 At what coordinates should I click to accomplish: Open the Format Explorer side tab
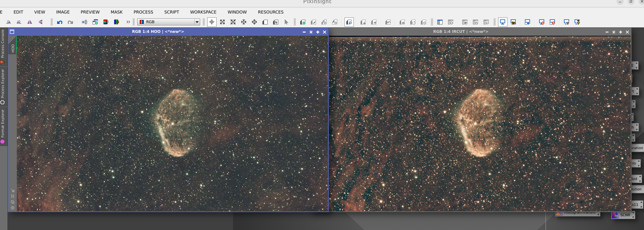[x=3, y=126]
